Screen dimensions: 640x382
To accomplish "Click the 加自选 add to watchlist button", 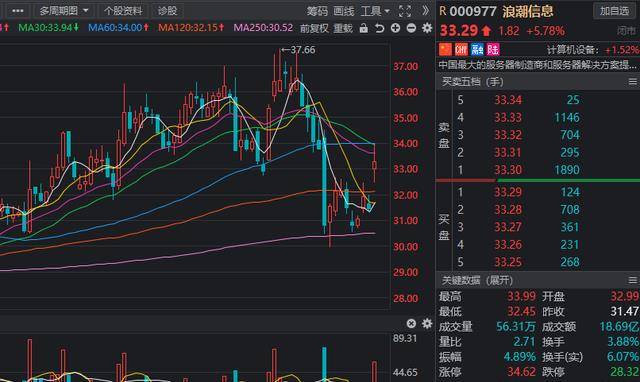I will pos(614,11).
